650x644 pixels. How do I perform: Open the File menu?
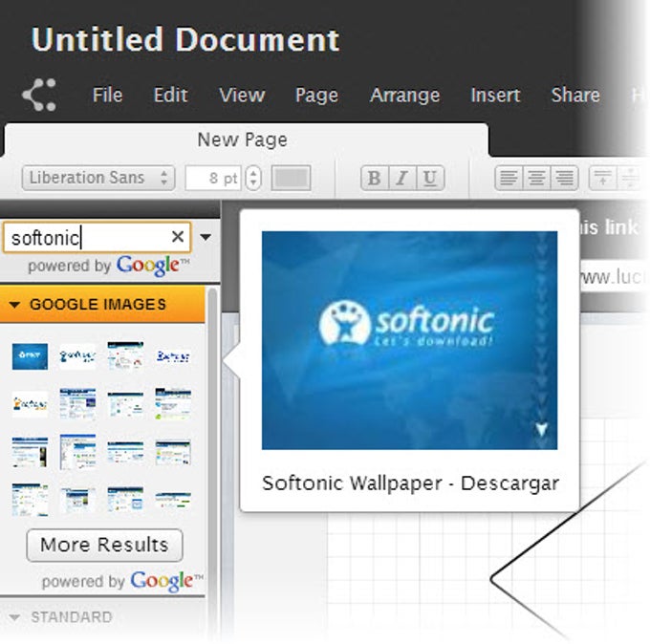pos(107,95)
